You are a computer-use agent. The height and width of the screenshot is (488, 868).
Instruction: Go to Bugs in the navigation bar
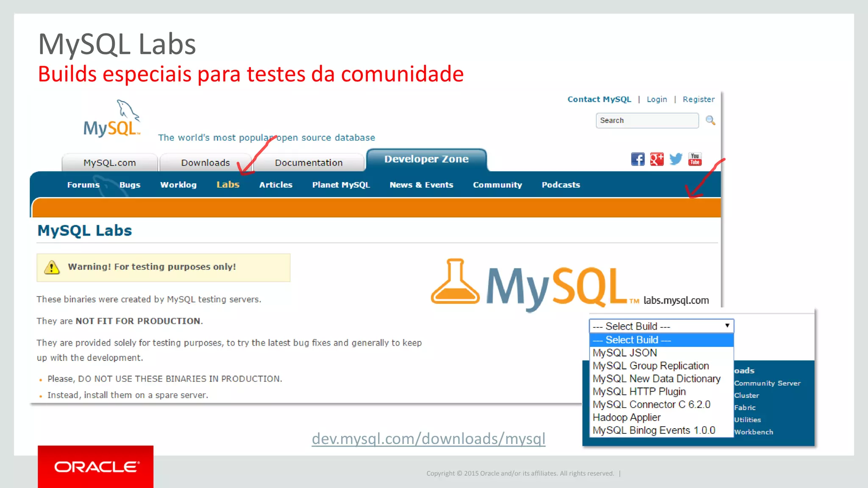tap(130, 185)
